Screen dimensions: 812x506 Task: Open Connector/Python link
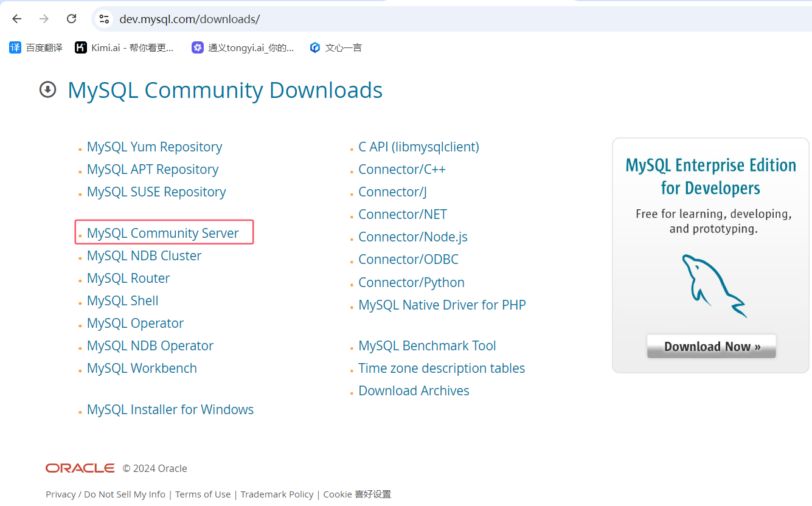coord(411,282)
